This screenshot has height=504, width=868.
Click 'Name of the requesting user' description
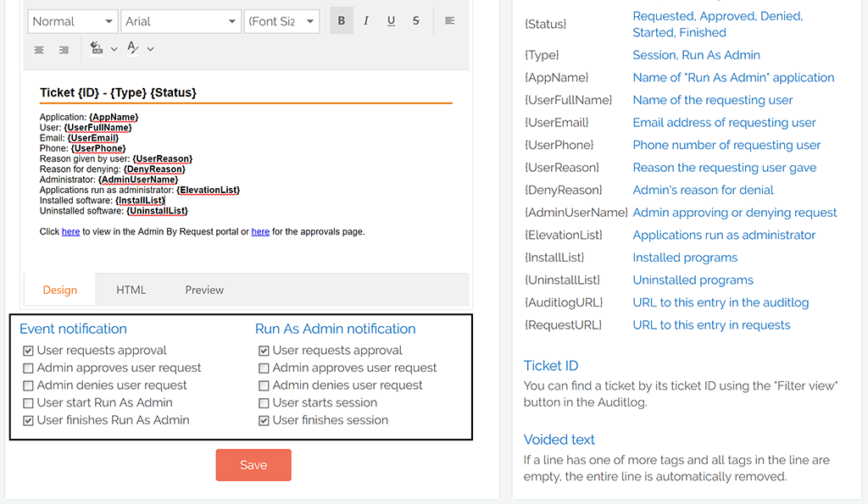tap(713, 100)
